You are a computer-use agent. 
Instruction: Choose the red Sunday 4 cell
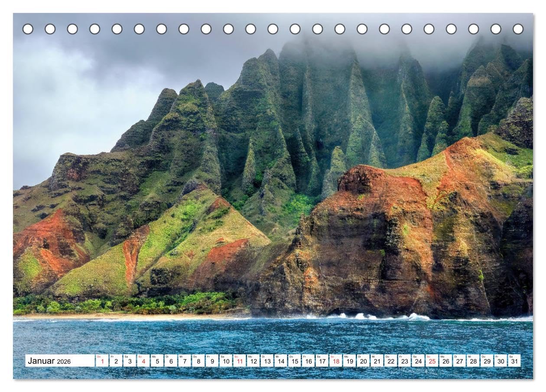coord(143,361)
